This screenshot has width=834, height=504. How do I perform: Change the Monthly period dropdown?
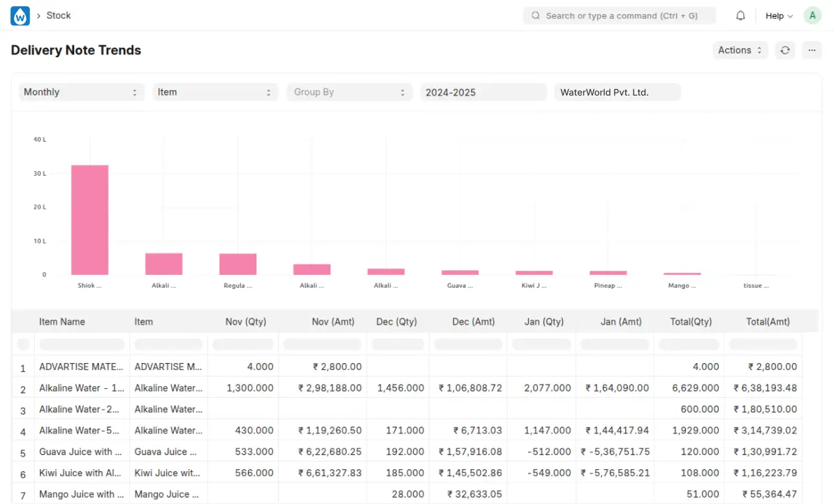[x=81, y=92]
